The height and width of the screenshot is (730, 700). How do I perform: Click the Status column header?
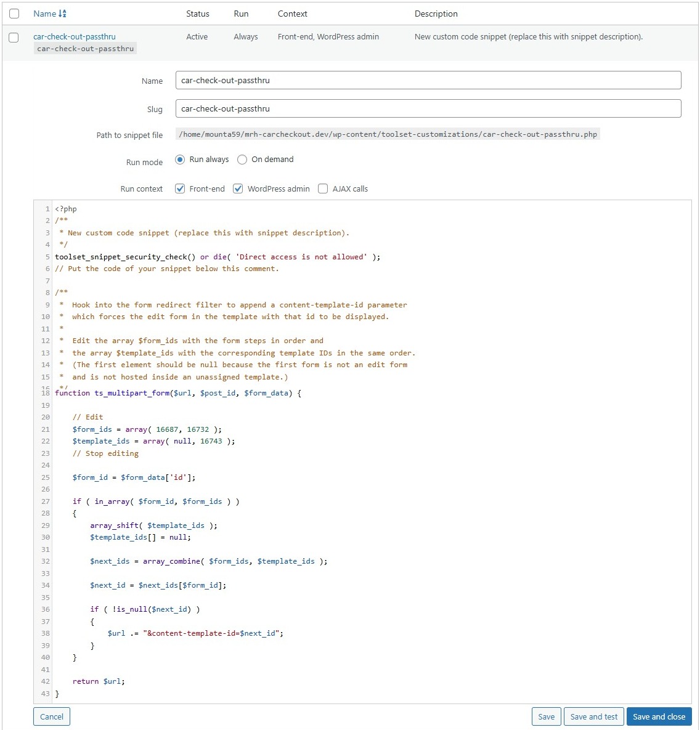[197, 14]
